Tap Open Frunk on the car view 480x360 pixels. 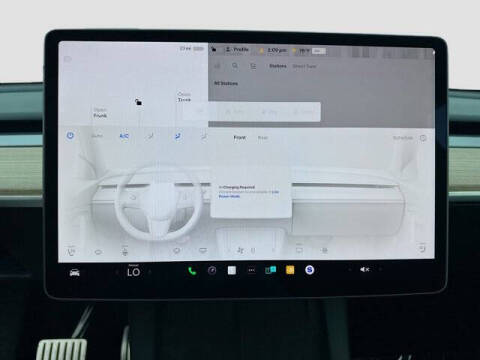[x=100, y=113]
